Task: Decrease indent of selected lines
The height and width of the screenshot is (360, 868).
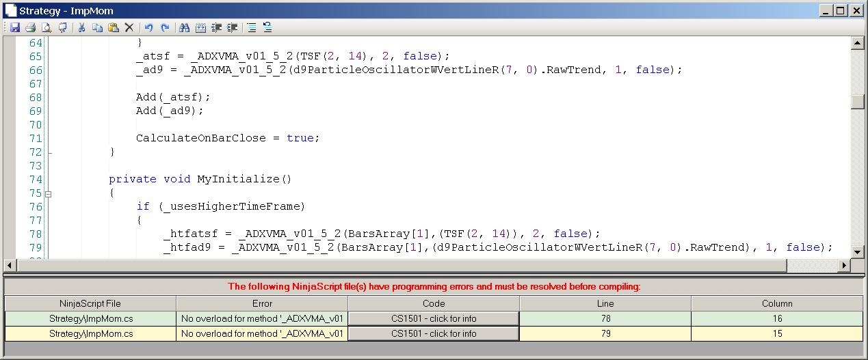Action: click(217, 28)
